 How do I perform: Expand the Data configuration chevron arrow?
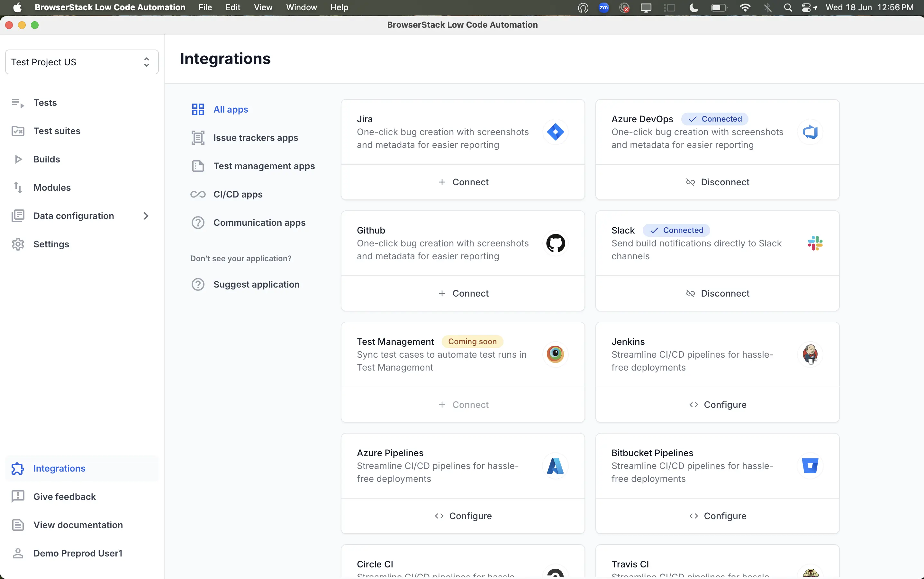(145, 216)
